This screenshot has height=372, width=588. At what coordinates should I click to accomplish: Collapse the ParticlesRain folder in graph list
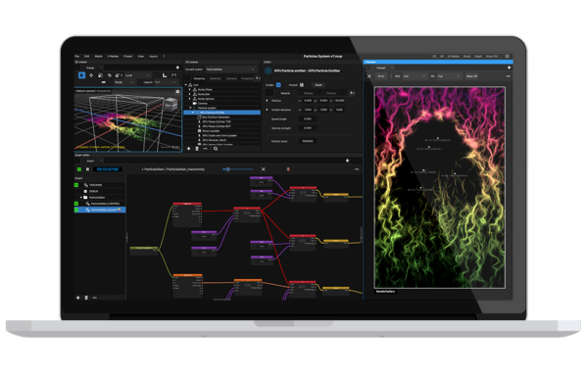[81, 198]
